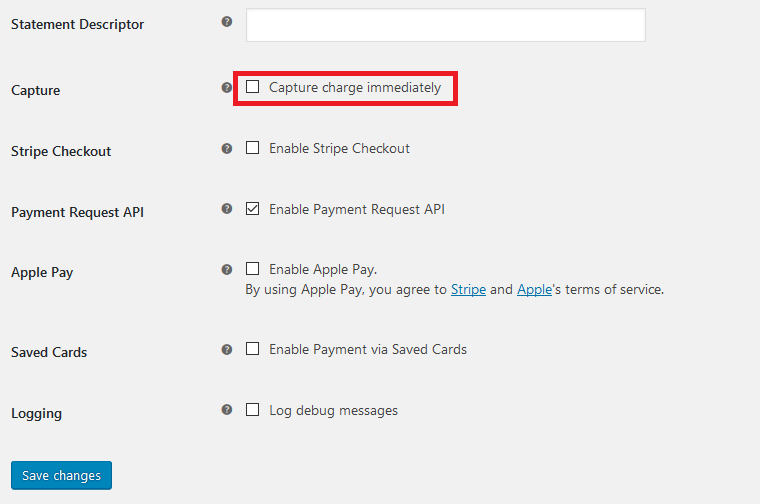Uncheck Enable Payment Request API
The image size is (760, 504).
tap(253, 209)
